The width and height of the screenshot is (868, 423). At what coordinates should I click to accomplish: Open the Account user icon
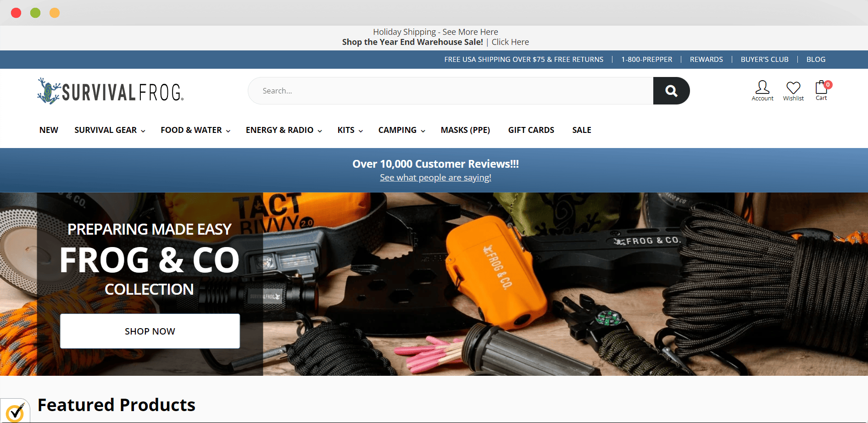click(x=762, y=87)
